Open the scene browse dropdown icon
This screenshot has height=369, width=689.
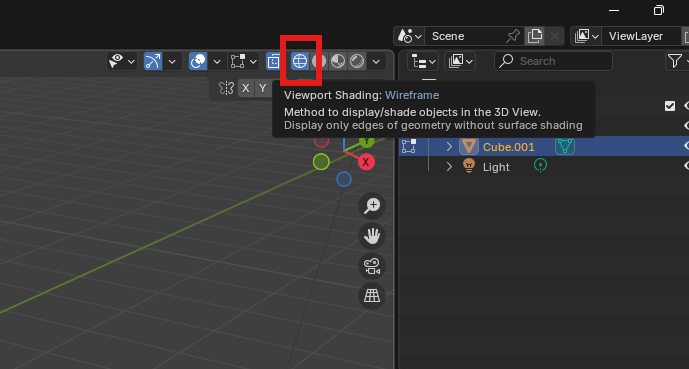click(x=410, y=36)
